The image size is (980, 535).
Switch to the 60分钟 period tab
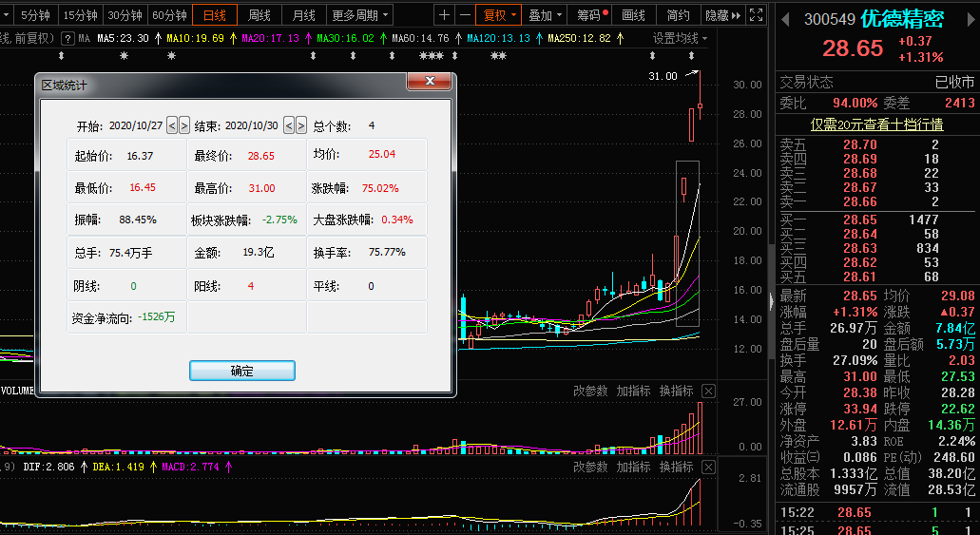(169, 15)
